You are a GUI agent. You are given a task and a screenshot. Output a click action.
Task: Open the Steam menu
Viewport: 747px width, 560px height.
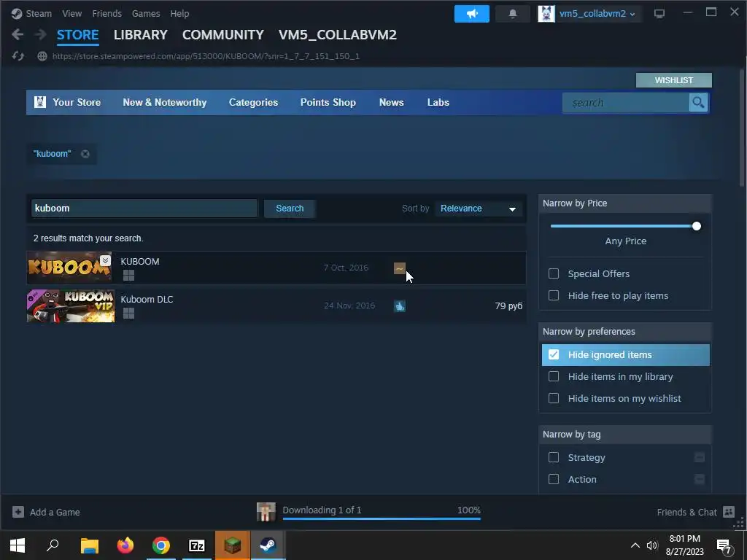click(x=39, y=14)
